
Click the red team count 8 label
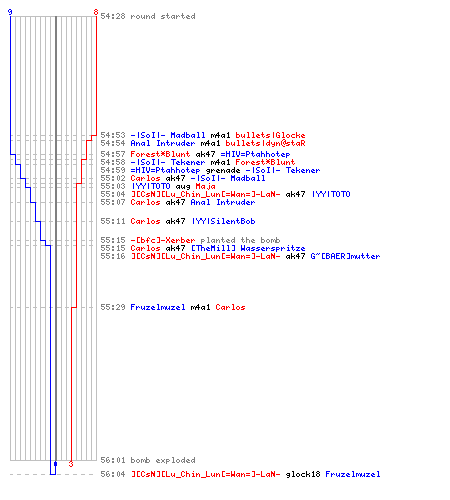click(96, 12)
